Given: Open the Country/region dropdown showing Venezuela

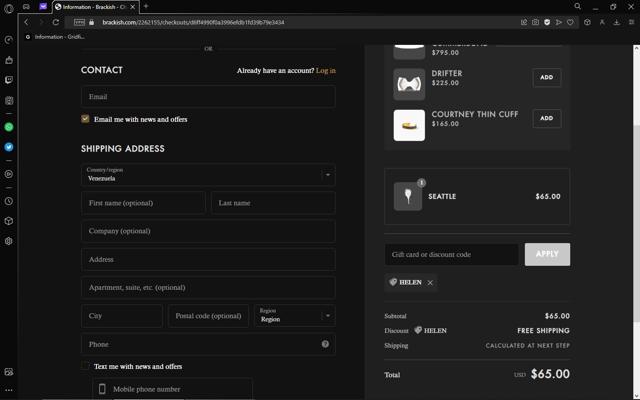Looking at the screenshot, I should pos(208,175).
